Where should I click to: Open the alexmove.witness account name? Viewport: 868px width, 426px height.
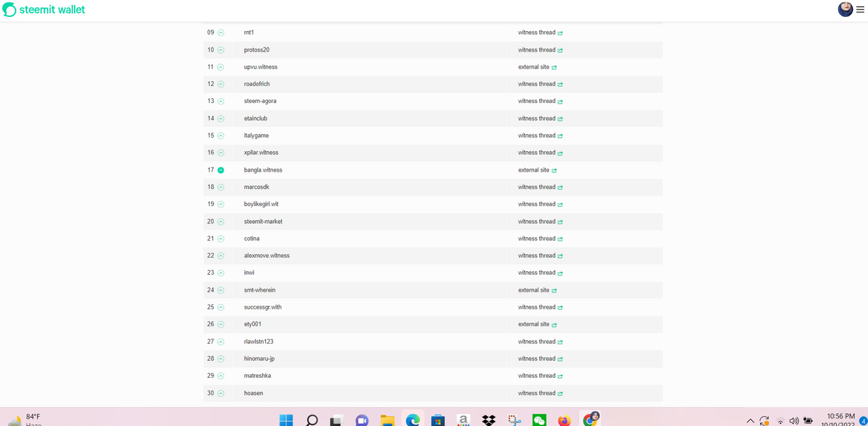(x=267, y=256)
